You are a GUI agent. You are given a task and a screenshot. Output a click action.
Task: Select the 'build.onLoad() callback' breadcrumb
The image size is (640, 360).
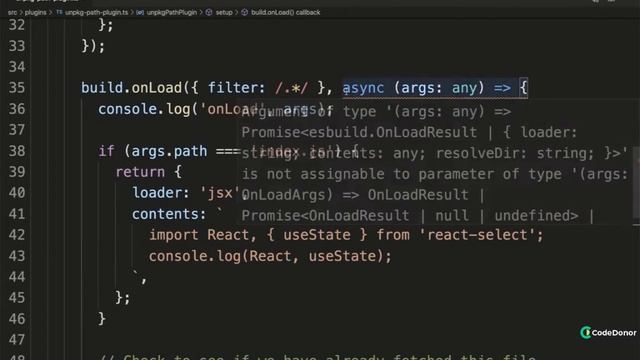(x=286, y=12)
